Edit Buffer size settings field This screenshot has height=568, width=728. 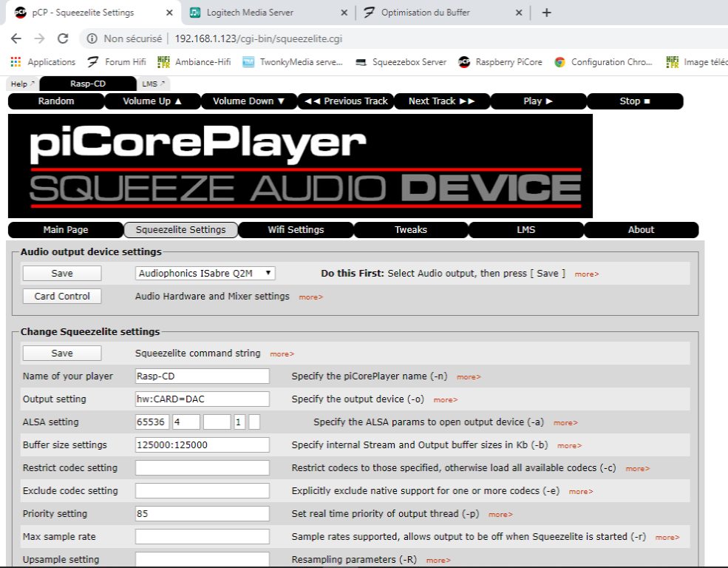pyautogui.click(x=203, y=445)
